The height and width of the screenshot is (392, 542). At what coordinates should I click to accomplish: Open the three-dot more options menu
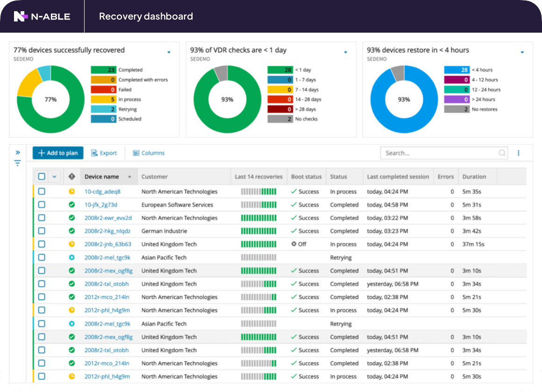click(519, 153)
